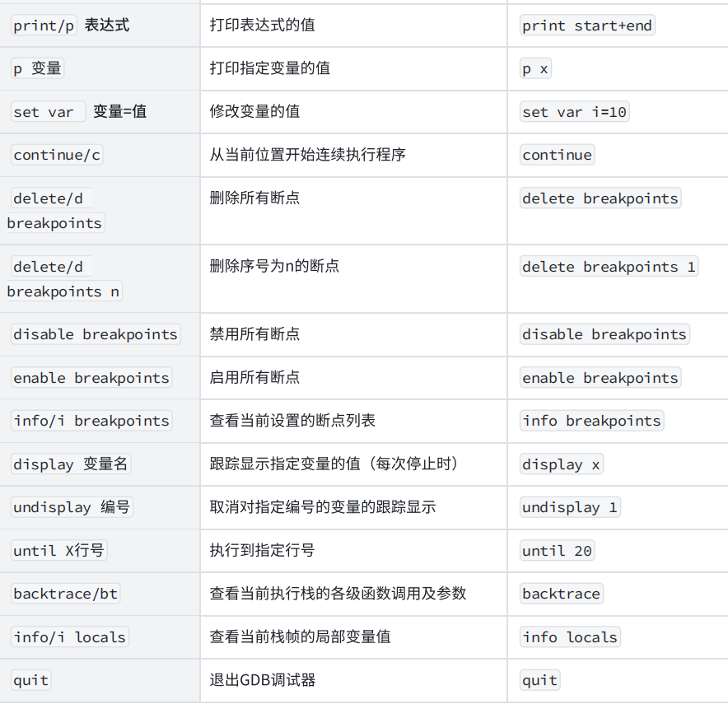Select description '退出GDB调试器'
The image size is (728, 704).
coord(263,680)
